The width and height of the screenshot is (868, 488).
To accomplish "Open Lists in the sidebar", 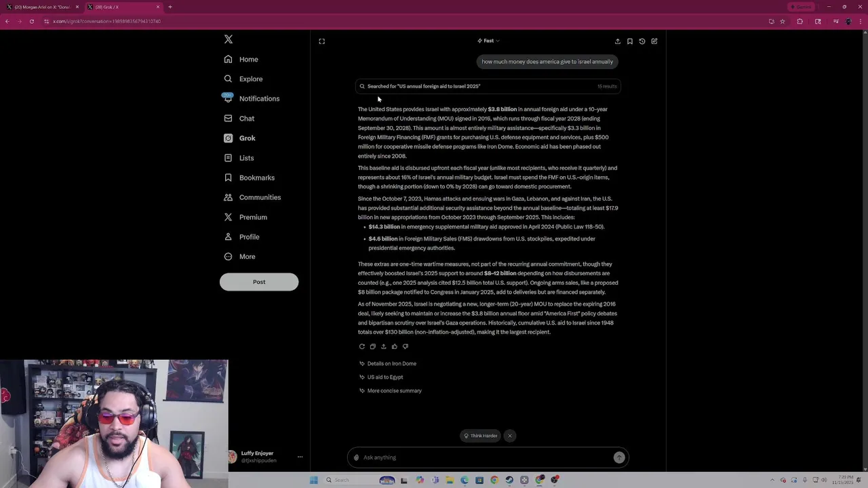I will click(x=239, y=158).
